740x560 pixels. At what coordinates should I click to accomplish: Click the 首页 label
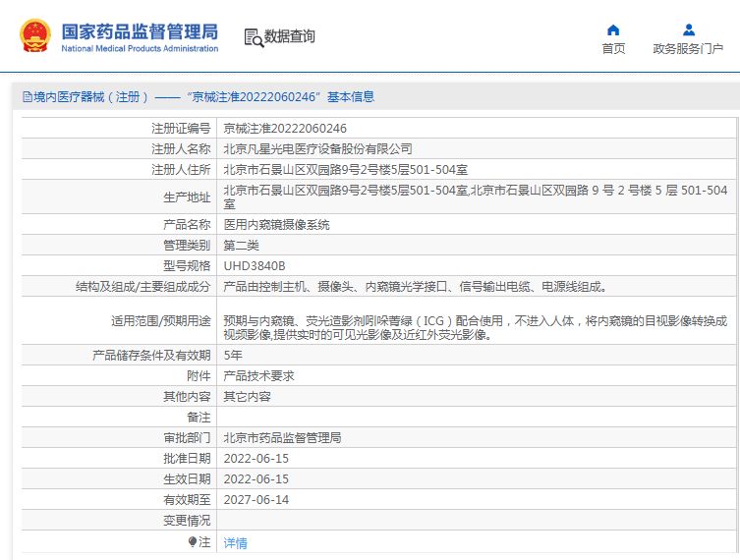[613, 48]
